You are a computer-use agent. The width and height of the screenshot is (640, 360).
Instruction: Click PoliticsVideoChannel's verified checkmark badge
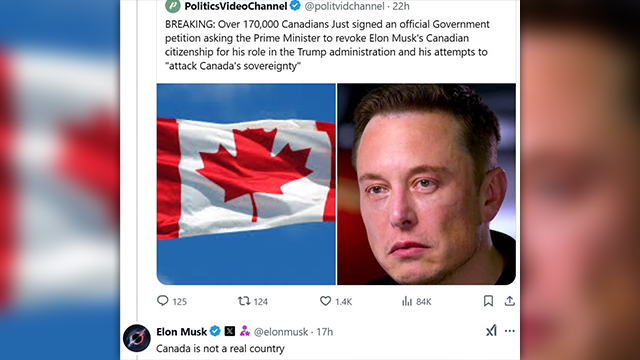click(295, 5)
